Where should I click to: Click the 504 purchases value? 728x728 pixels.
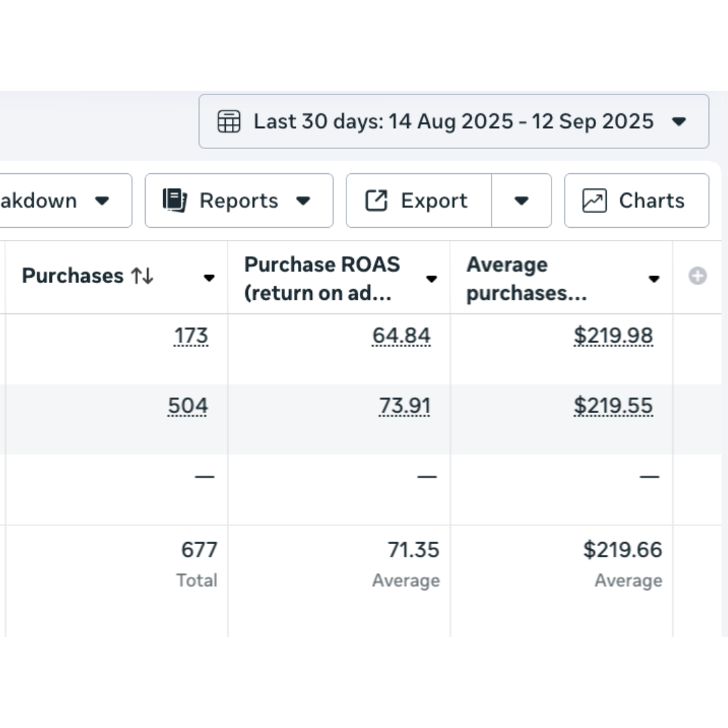[x=187, y=406]
